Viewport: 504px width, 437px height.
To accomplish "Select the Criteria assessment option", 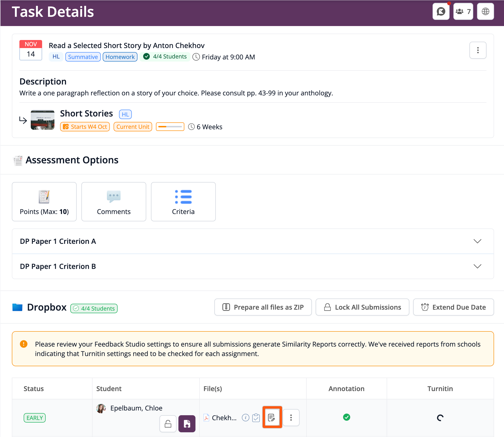I will [x=183, y=202].
